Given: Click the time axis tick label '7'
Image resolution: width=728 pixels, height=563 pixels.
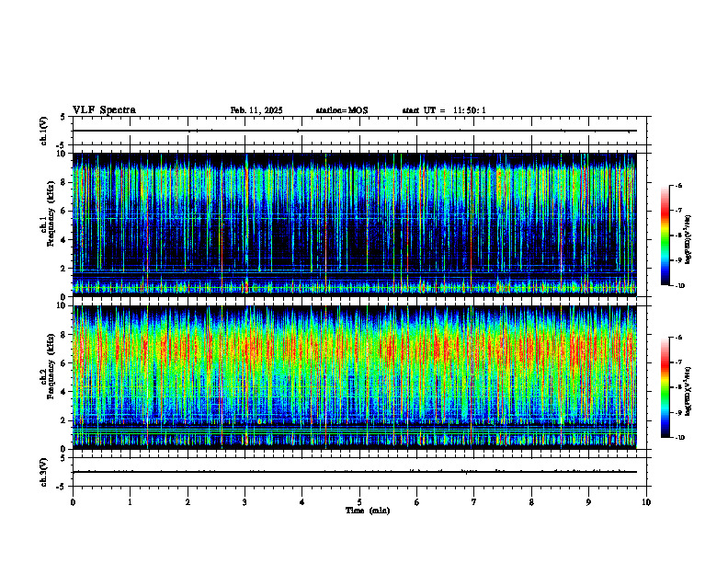Looking at the screenshot, I should click(x=474, y=502).
